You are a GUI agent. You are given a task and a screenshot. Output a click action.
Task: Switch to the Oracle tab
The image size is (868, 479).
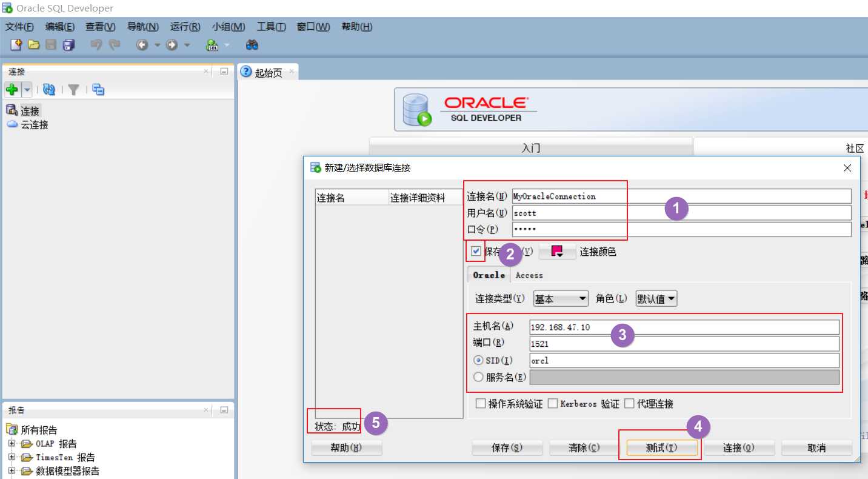489,275
